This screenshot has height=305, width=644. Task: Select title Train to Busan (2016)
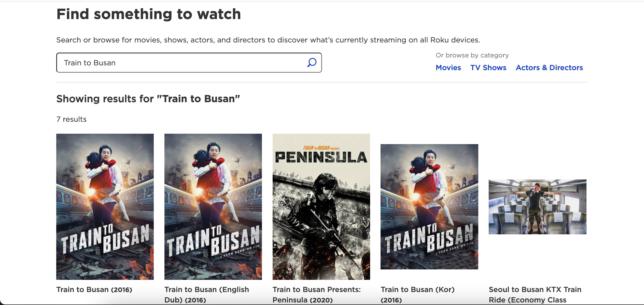[94, 289]
